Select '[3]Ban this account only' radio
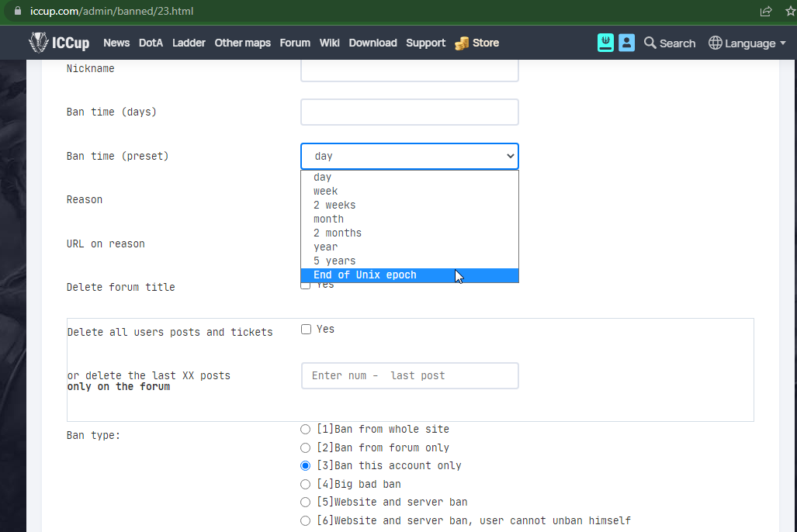The height and width of the screenshot is (532, 797). [305, 465]
